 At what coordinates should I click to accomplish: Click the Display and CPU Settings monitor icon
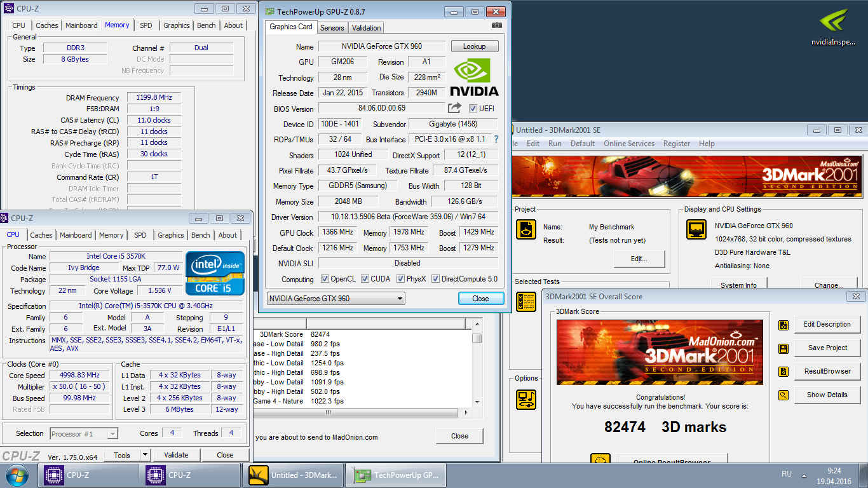click(696, 229)
